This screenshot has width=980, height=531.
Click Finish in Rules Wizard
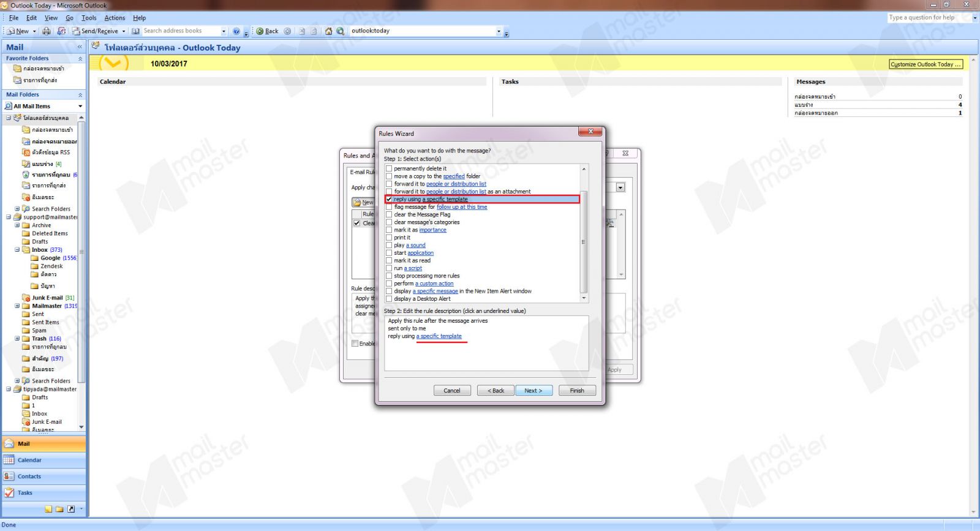[x=577, y=391]
